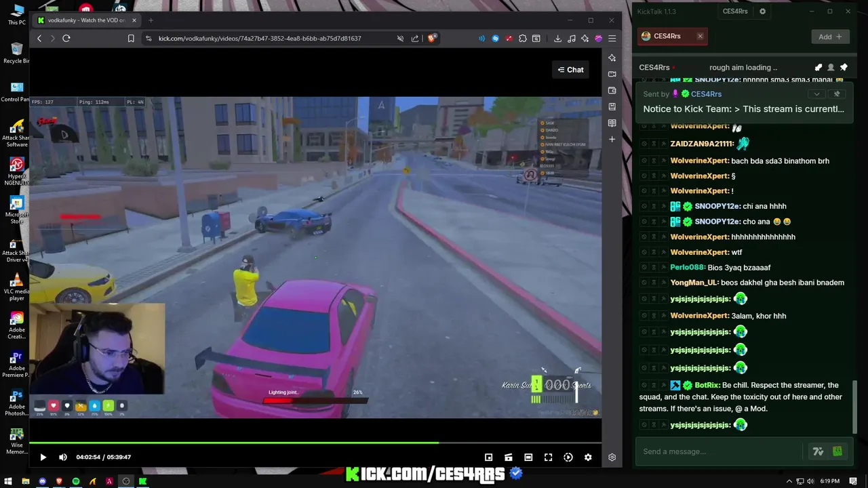Add a new chatroom in KickTalk
Image resolution: width=868 pixels, height=488 pixels.
click(x=830, y=37)
